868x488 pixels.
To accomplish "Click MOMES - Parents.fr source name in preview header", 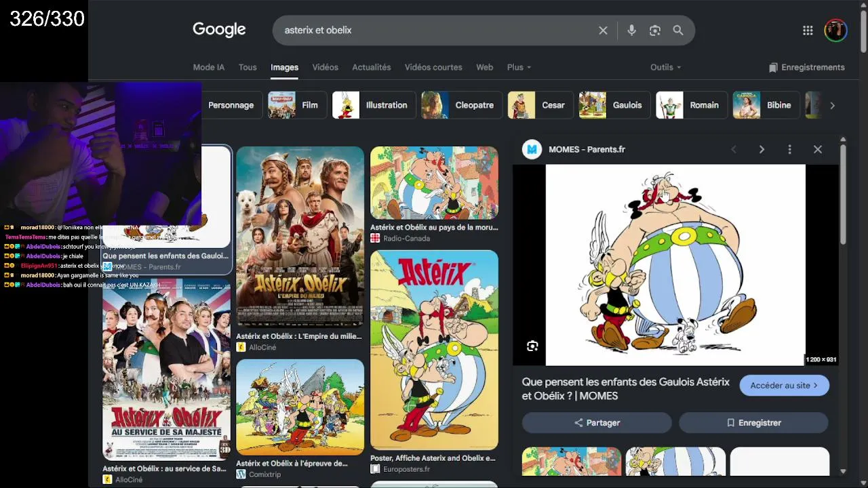I will click(587, 149).
